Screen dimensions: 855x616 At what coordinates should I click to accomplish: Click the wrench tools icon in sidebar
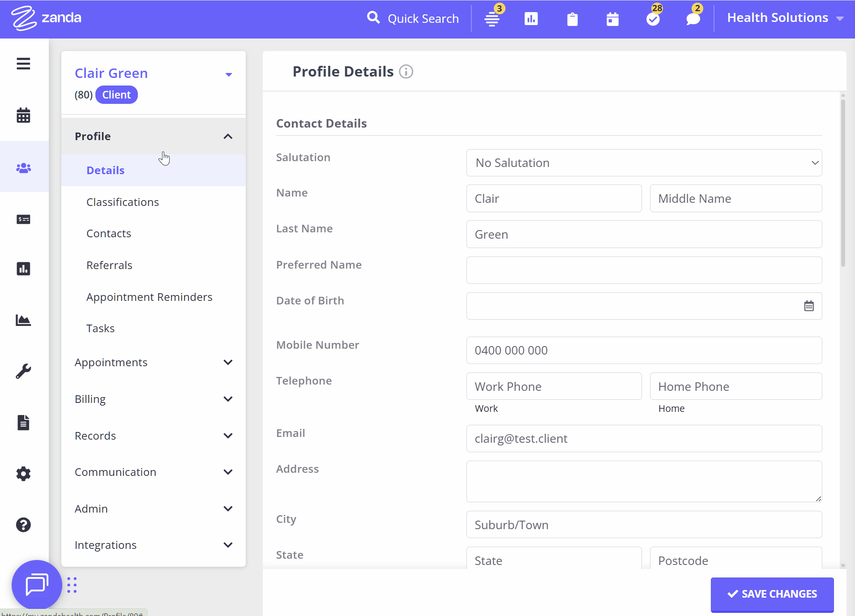tap(23, 371)
